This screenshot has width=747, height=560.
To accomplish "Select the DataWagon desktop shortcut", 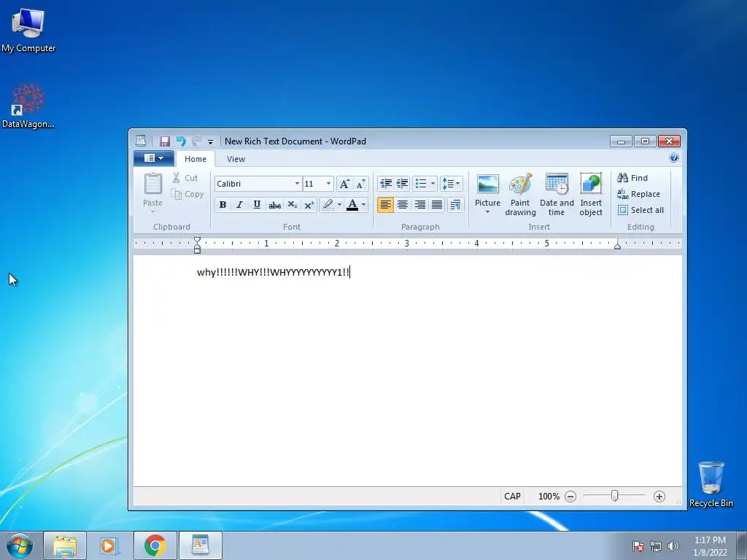I will (28, 106).
